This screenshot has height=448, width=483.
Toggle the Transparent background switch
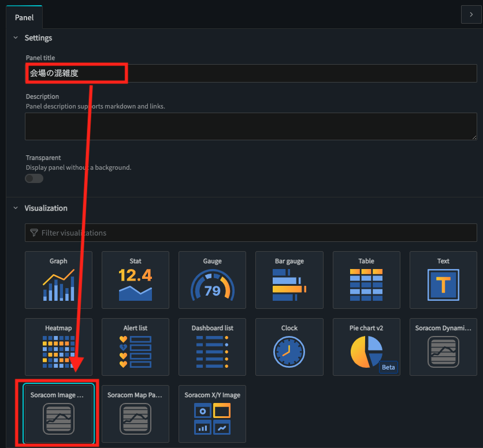[34, 178]
